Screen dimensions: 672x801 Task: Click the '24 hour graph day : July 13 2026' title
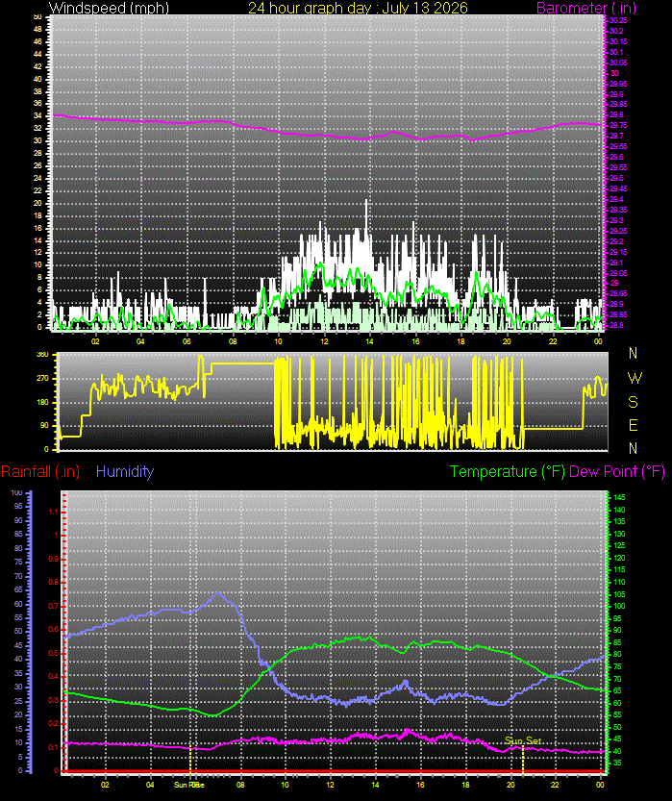358,8
